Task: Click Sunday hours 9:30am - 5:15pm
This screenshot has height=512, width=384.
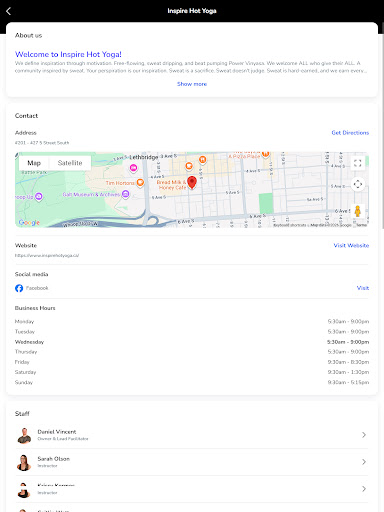Action: pos(348,382)
